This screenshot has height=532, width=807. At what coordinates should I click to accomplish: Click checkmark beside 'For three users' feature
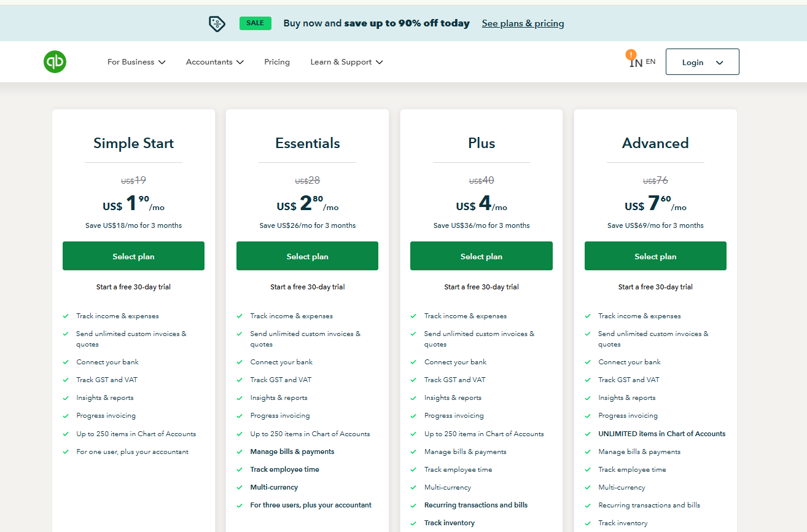(x=240, y=505)
